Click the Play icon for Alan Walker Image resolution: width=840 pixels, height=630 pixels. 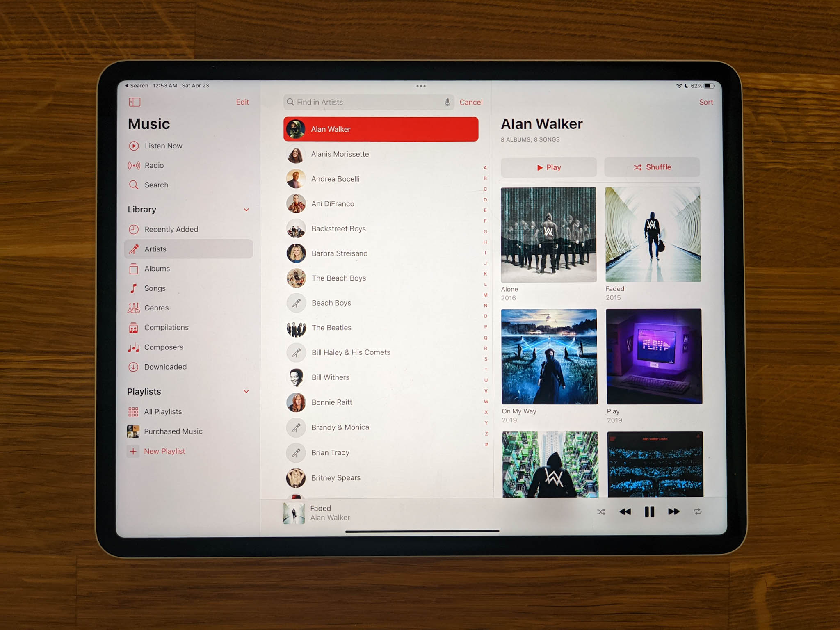point(550,167)
